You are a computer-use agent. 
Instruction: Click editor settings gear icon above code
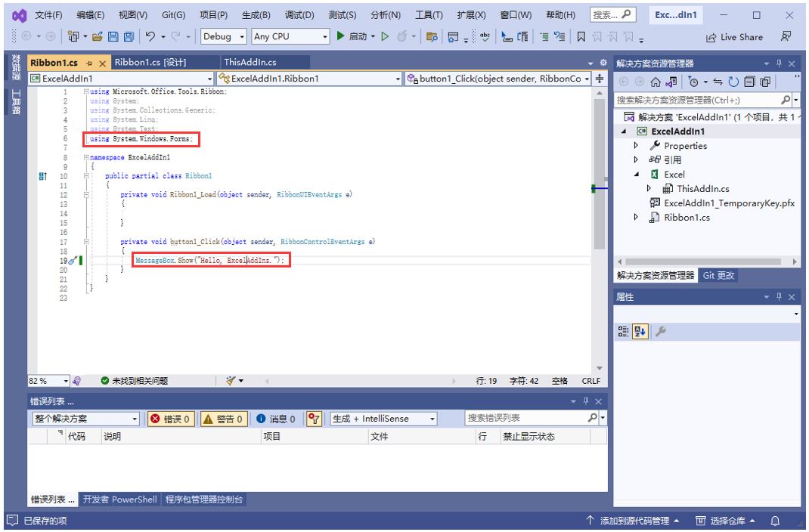pyautogui.click(x=603, y=63)
